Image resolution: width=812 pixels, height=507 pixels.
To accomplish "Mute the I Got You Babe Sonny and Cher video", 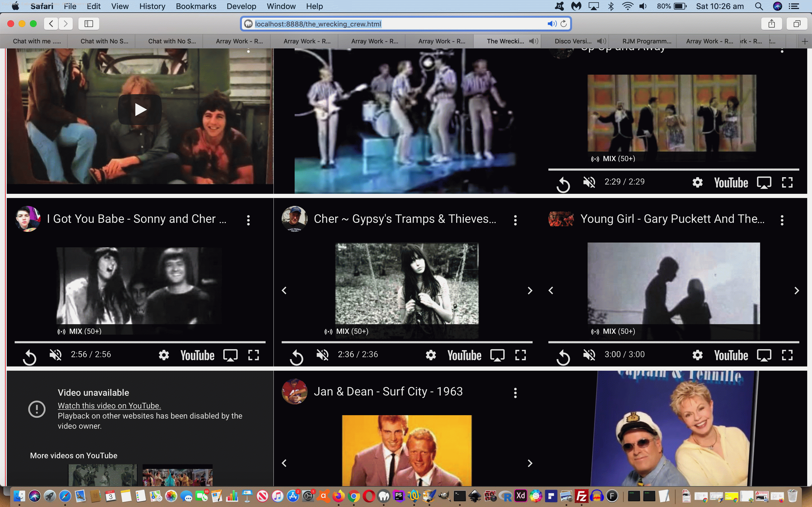I will point(56,355).
